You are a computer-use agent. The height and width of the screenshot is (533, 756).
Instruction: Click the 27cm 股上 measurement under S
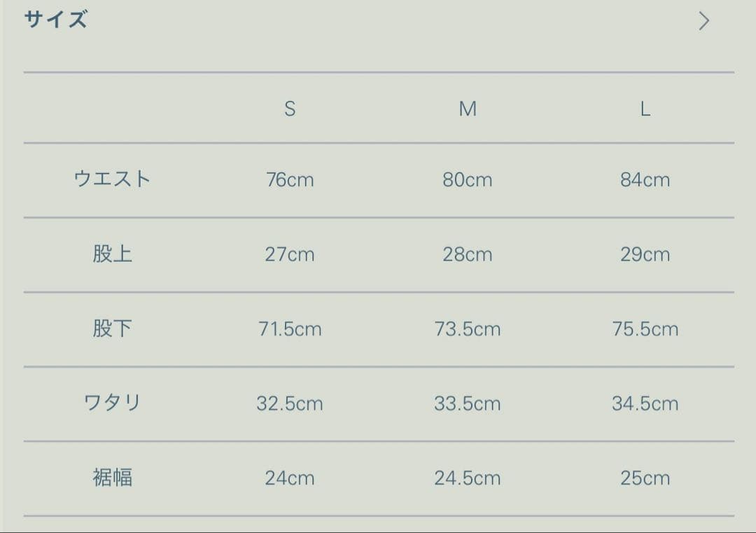pyautogui.click(x=290, y=254)
